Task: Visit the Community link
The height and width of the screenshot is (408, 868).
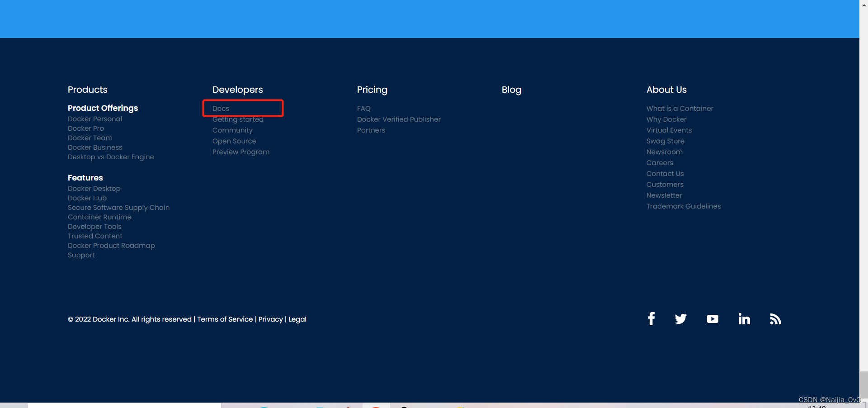Action: 232,130
